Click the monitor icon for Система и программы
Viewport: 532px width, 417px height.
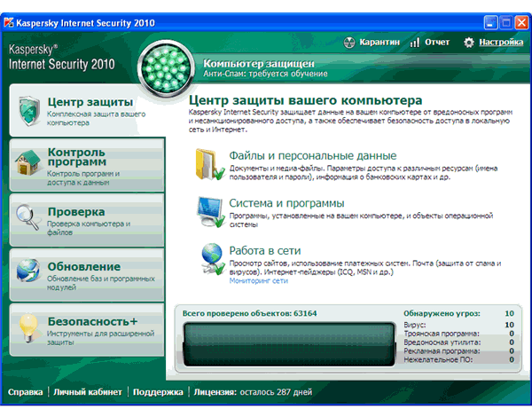pyautogui.click(x=211, y=212)
